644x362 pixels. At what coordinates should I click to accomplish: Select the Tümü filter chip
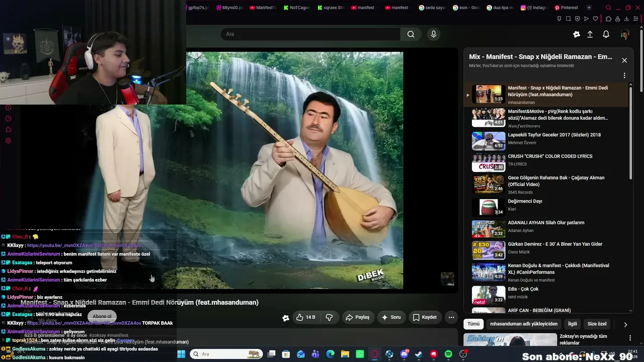473,324
